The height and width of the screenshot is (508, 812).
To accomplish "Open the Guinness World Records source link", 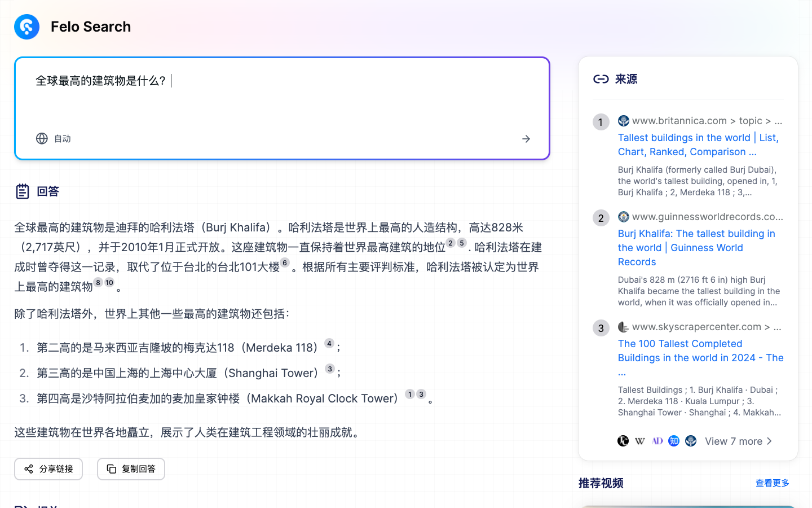I will [x=696, y=247].
